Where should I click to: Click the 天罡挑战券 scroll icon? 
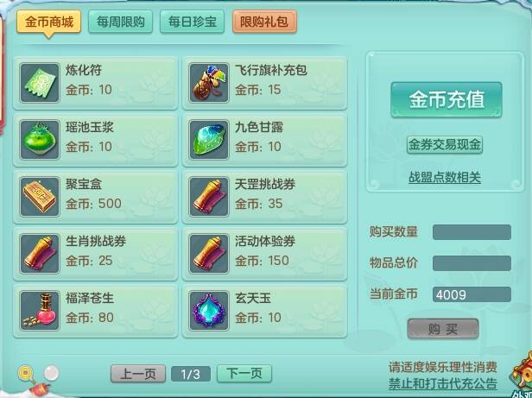coord(209,197)
